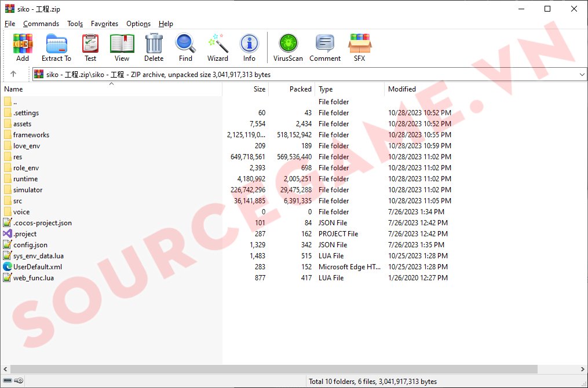Click the horizontal scrollbar at bottom
The height and width of the screenshot is (388, 588).
click(273, 369)
